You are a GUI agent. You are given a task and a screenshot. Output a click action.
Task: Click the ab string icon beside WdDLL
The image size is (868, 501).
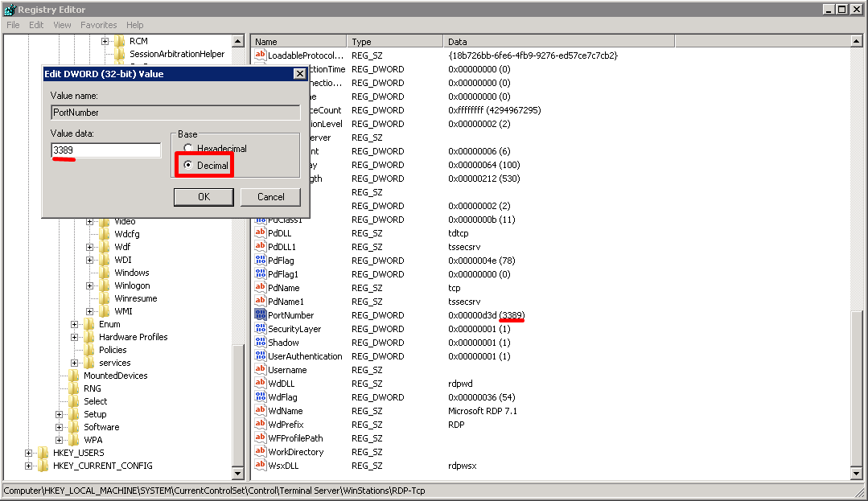pyautogui.click(x=261, y=383)
